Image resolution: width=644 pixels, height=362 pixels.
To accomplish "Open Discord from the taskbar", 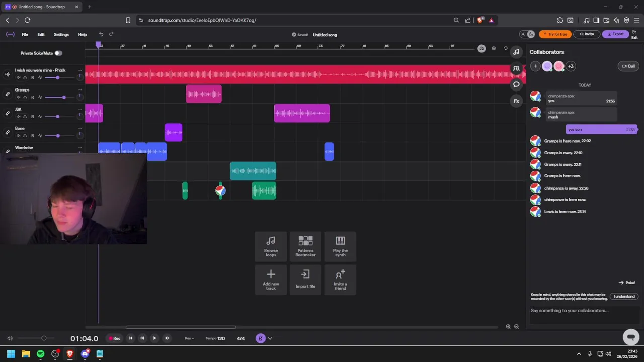I will pos(85,354).
